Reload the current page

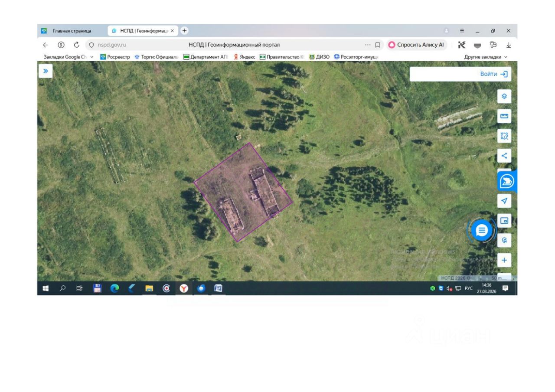click(77, 45)
